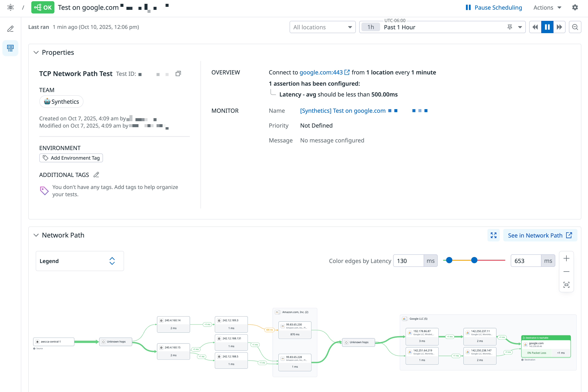Pause Scheduling for this test
Image resolution: width=588 pixels, height=392 pixels.
[x=494, y=7]
